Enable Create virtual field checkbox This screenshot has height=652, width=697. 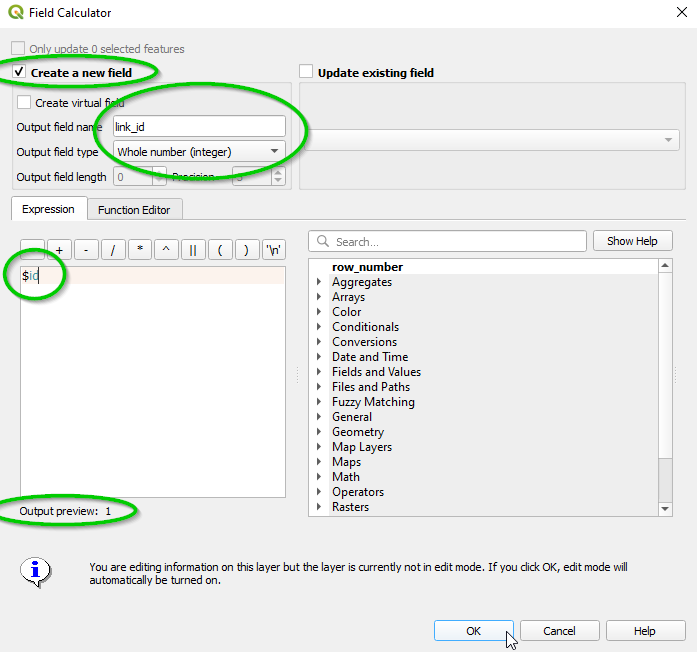coord(24,102)
